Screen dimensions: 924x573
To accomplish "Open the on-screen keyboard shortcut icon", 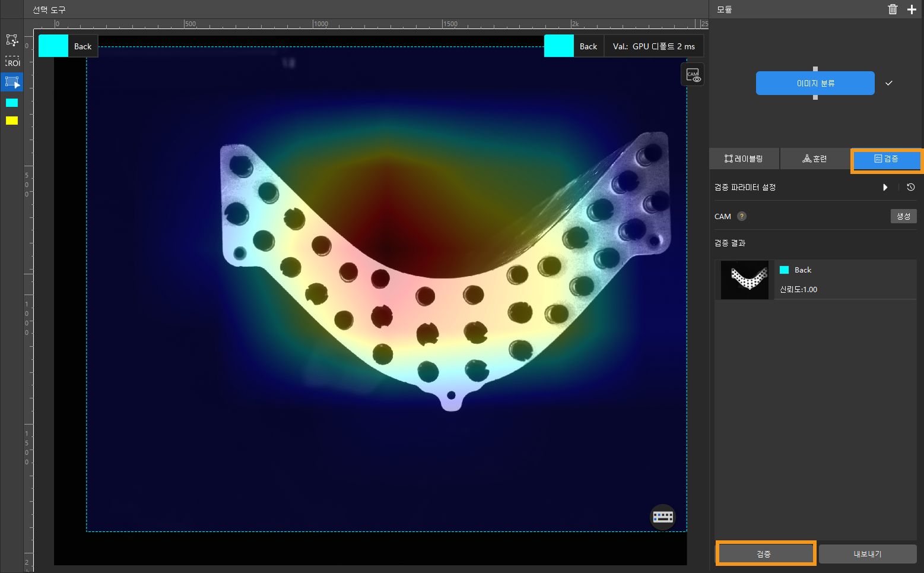I will click(x=663, y=517).
